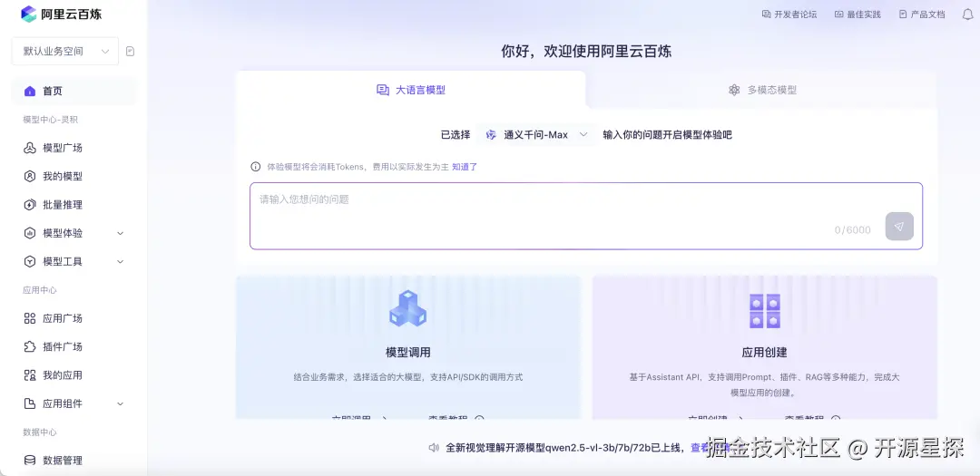Click the 大语言模型 tab chat icon
Image resolution: width=980 pixels, height=476 pixels.
383,90
